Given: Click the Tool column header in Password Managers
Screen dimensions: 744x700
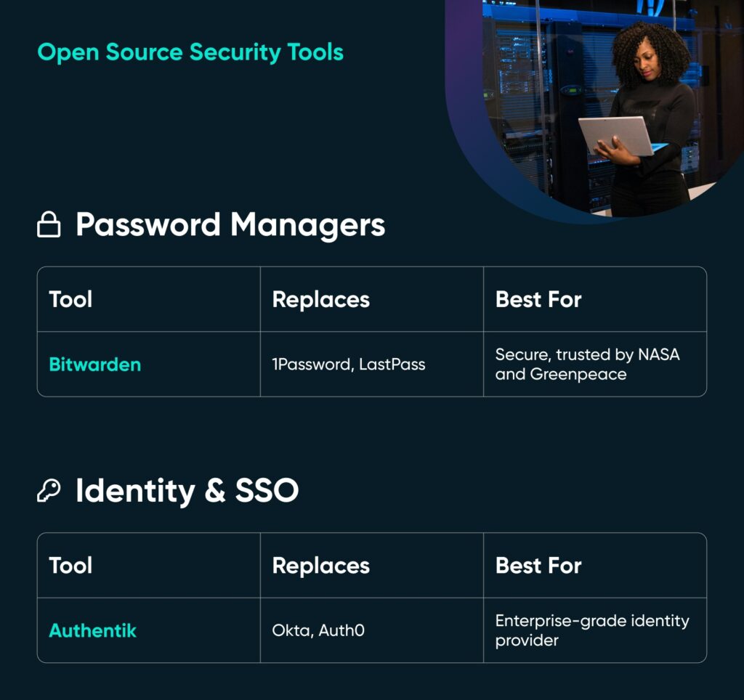Looking at the screenshot, I should click(x=70, y=299).
